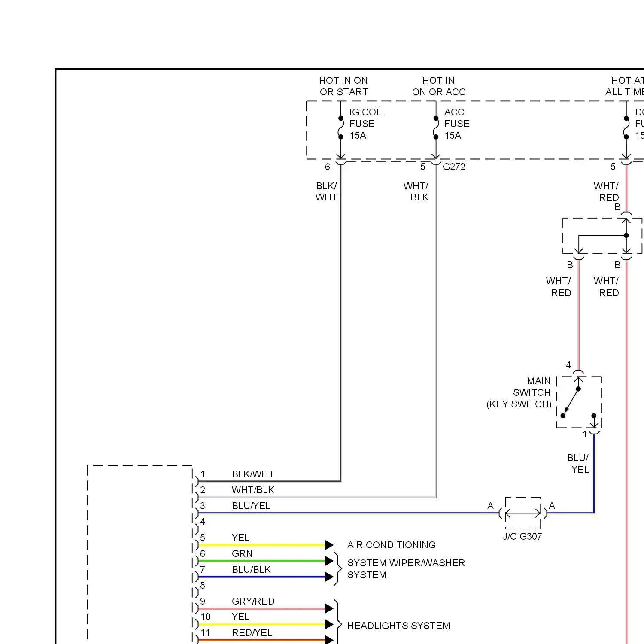Click the BLU/BLK label on pin 7

pyautogui.click(x=251, y=569)
